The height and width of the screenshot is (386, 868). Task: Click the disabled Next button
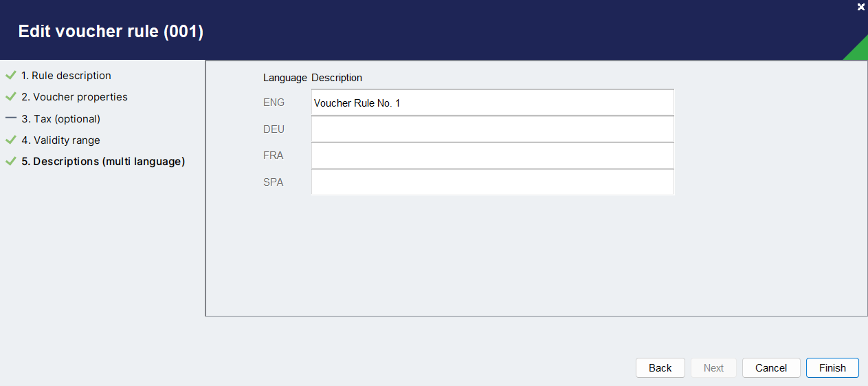click(713, 367)
